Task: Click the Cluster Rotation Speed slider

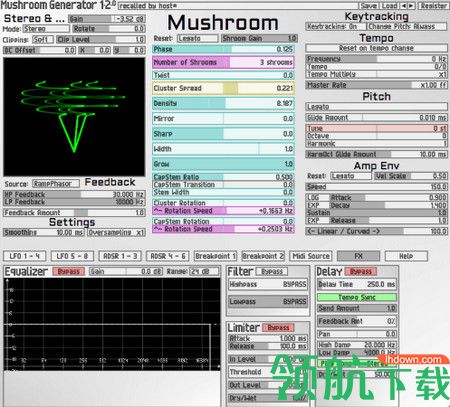Action: click(223, 211)
